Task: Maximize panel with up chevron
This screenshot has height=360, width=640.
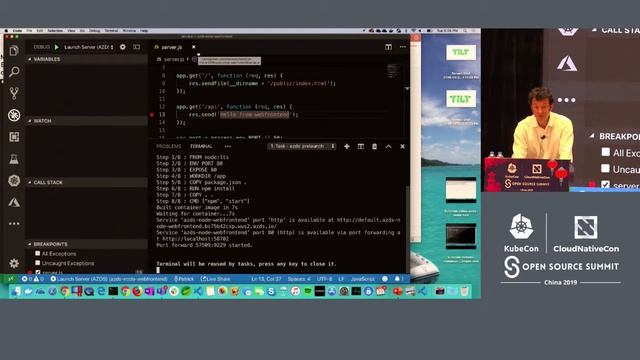Action: pos(388,146)
